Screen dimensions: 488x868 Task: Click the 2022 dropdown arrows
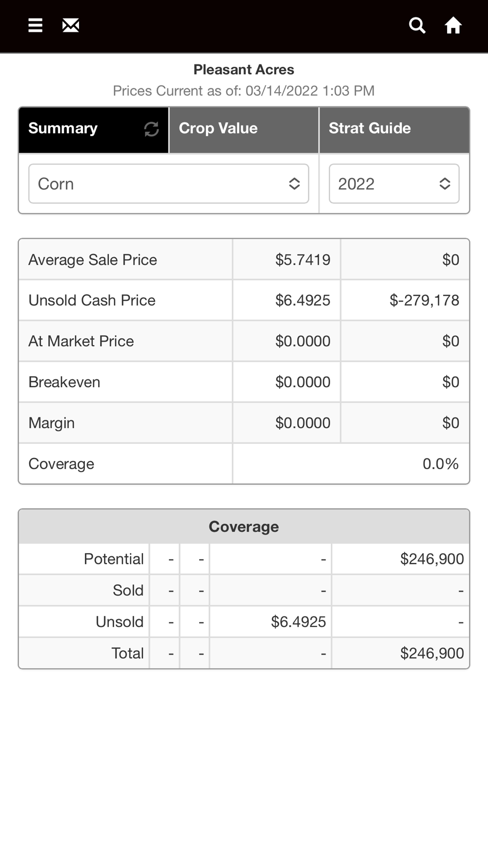445,184
